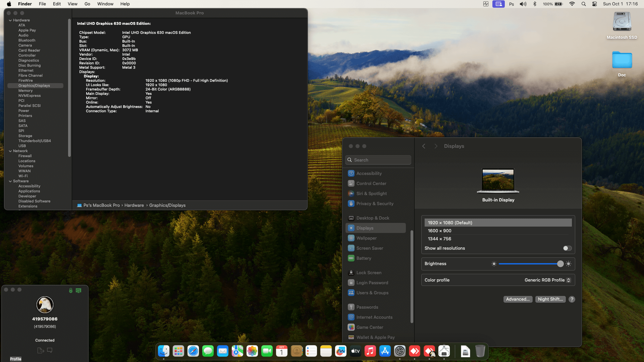Toggle the Show all resolutions switch
The image size is (644, 362).
tap(568, 248)
